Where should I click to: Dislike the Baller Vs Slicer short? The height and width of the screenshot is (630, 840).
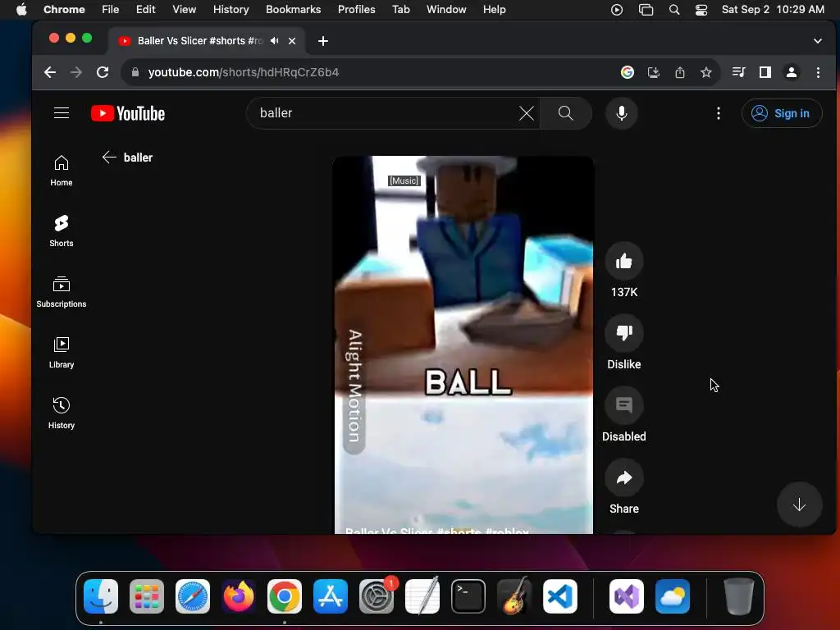click(623, 333)
